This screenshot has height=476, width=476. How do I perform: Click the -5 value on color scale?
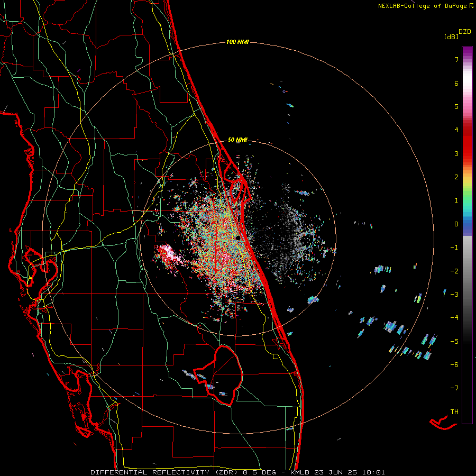tap(454, 342)
